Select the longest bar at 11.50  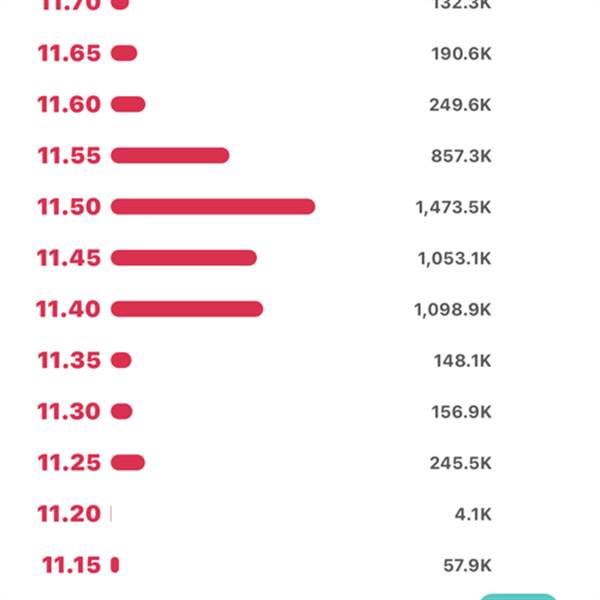point(213,207)
